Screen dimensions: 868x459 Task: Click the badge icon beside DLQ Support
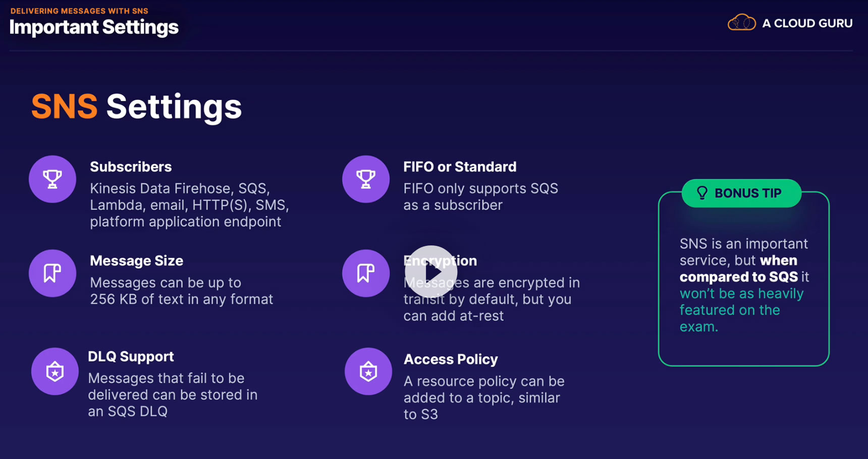tap(55, 372)
